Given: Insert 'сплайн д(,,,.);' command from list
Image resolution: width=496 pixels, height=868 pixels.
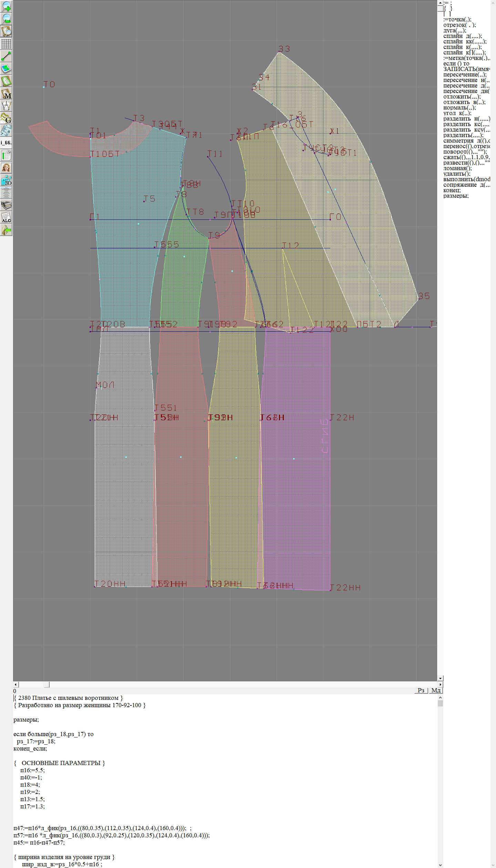Looking at the screenshot, I should 462,36.
